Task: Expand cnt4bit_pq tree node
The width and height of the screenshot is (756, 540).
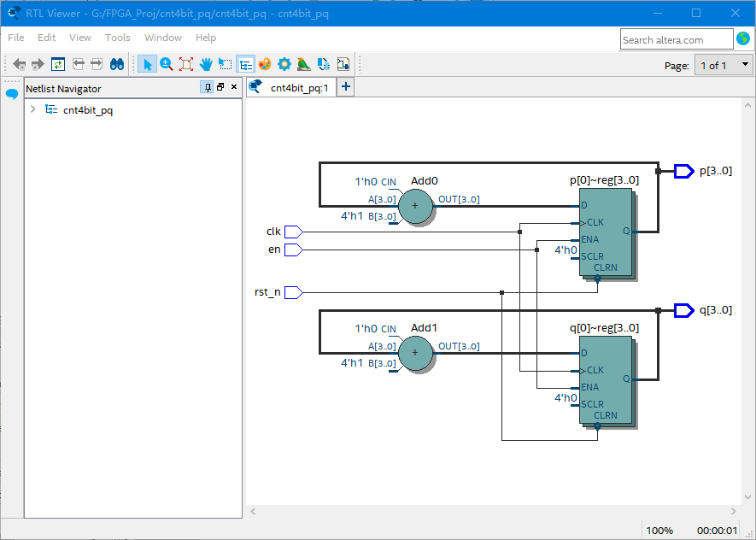Action: point(32,109)
